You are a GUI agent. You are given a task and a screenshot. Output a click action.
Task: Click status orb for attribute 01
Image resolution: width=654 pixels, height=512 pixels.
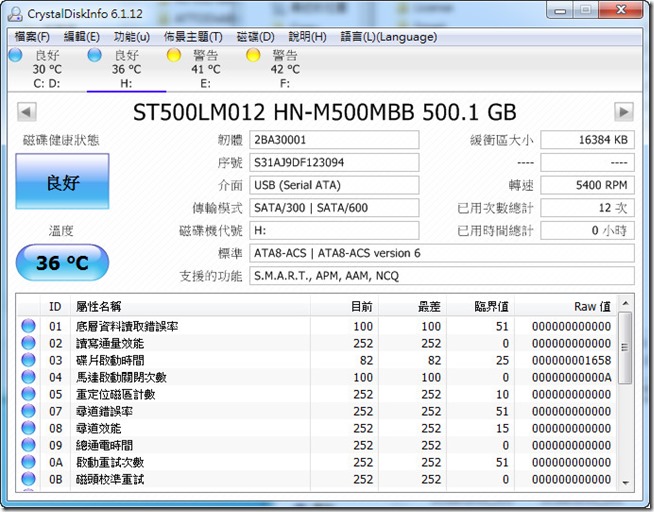[x=28, y=326]
